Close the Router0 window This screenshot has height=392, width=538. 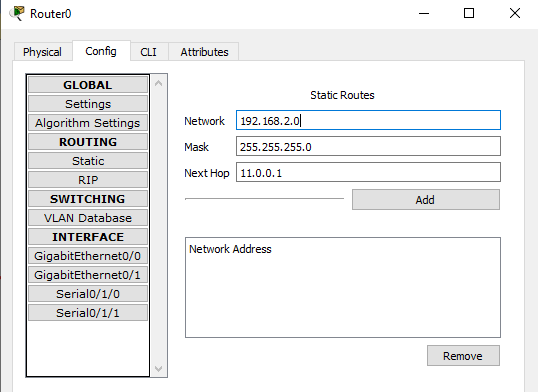(515, 13)
